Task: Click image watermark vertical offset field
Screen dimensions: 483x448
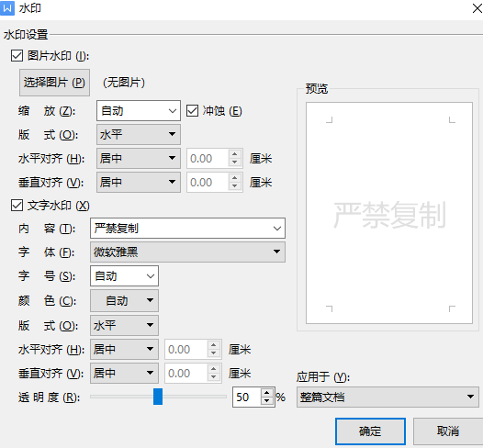Action: pyautogui.click(x=208, y=183)
